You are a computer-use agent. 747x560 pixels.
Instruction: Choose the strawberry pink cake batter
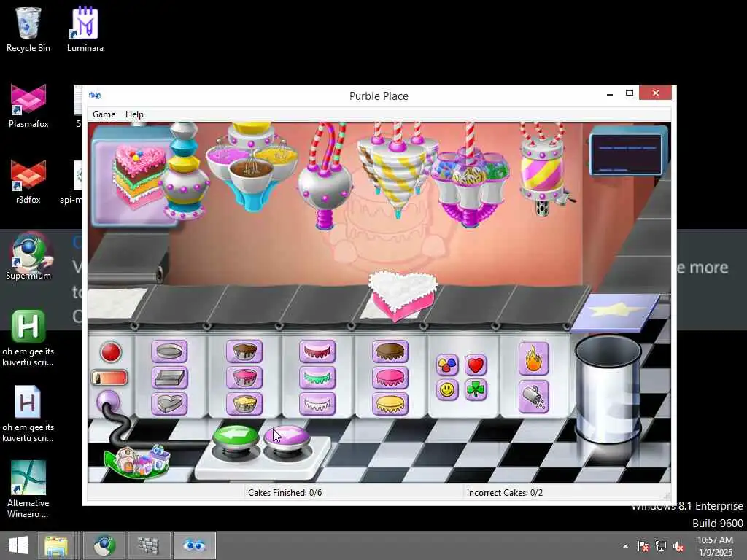click(244, 378)
